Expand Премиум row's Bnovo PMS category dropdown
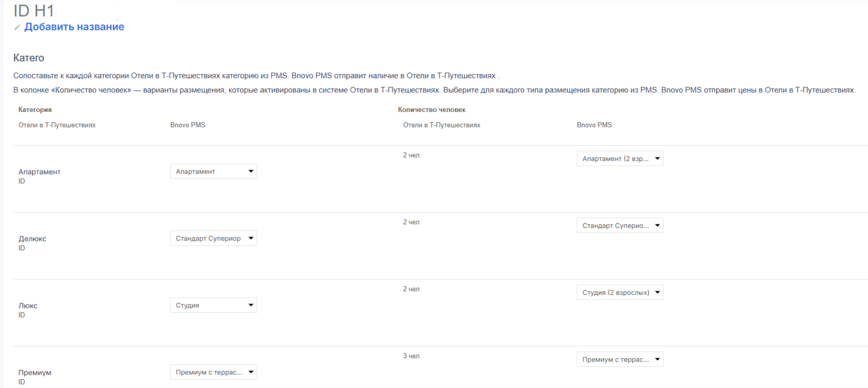The height and width of the screenshot is (388, 868). tap(213, 372)
